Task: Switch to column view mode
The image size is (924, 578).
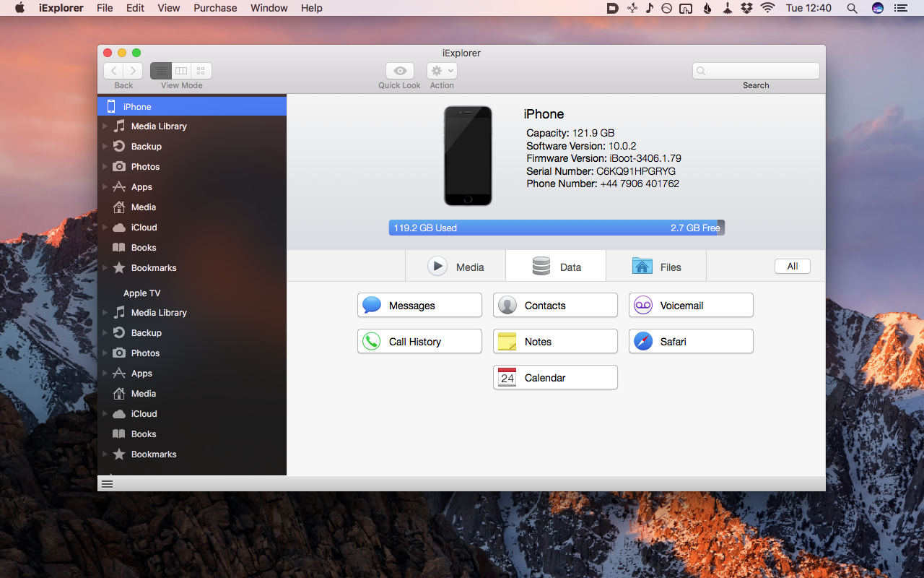Action: tap(181, 71)
